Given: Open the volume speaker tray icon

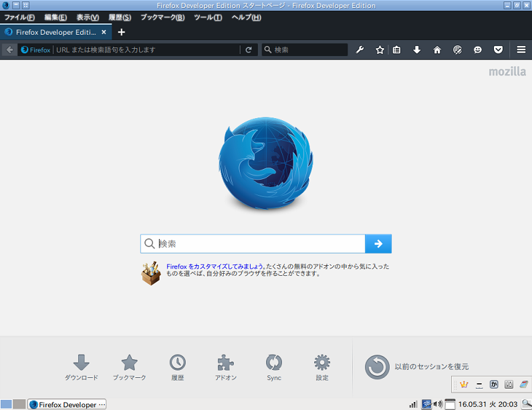Looking at the screenshot, I should click(x=438, y=404).
